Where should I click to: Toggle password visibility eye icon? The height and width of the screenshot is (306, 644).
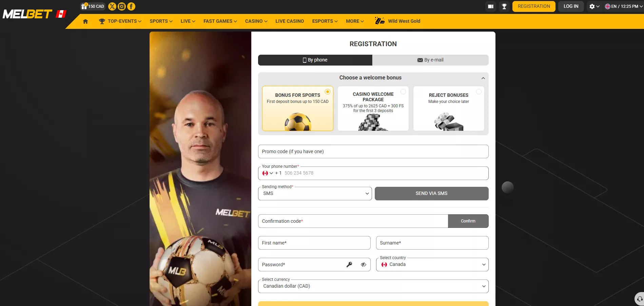click(x=364, y=265)
